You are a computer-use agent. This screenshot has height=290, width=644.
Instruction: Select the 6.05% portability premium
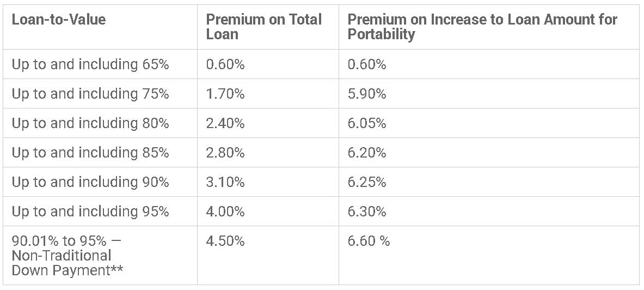point(367,123)
